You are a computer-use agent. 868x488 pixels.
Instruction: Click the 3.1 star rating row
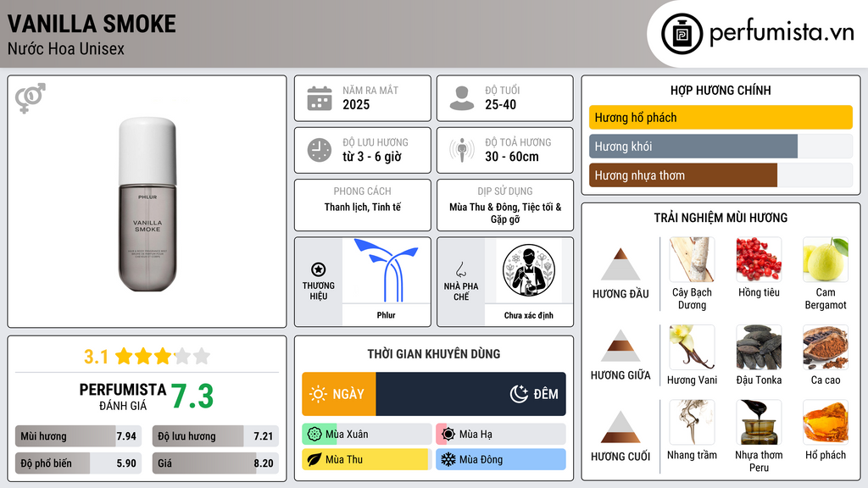click(147, 357)
